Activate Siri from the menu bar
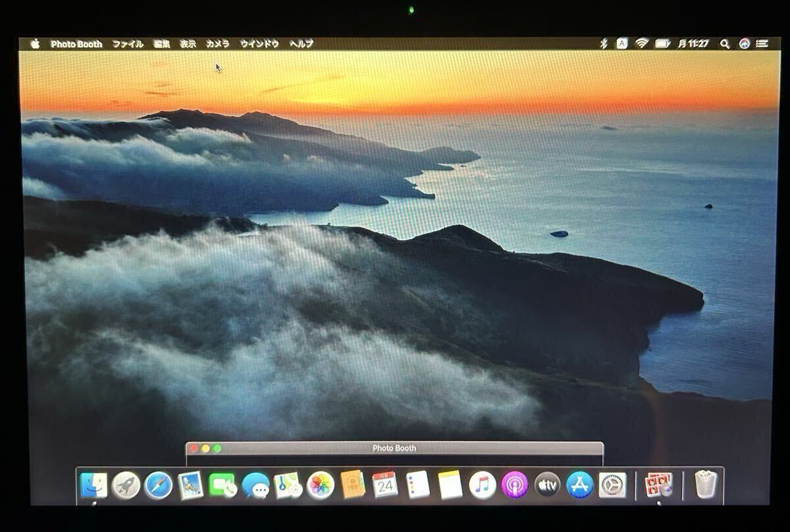 click(744, 44)
